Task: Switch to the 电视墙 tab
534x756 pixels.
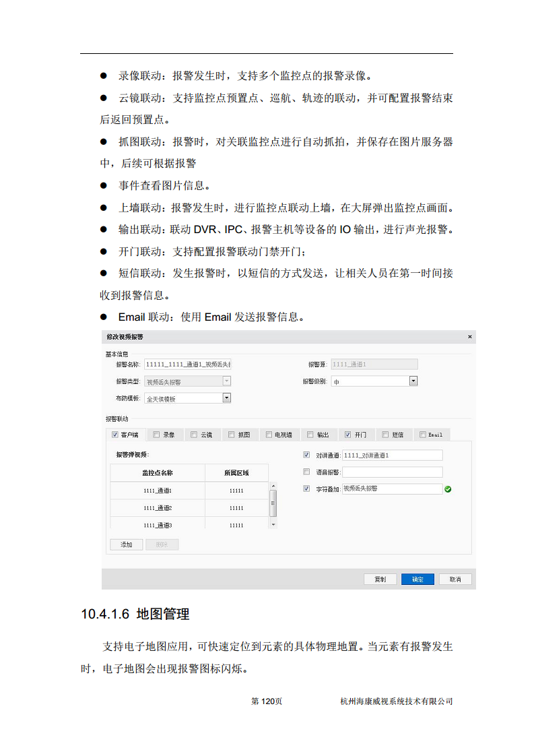Action: [x=279, y=435]
